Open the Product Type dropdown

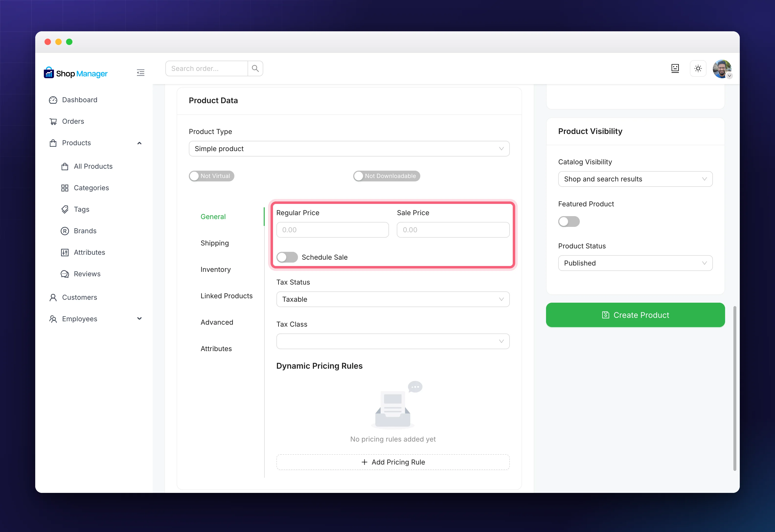[349, 149]
